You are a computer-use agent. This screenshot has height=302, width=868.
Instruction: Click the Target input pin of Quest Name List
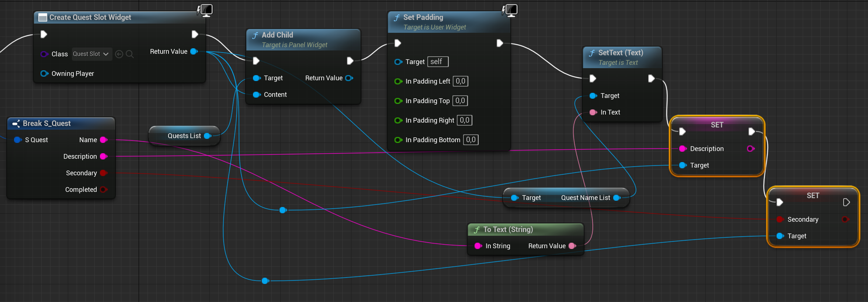point(515,198)
